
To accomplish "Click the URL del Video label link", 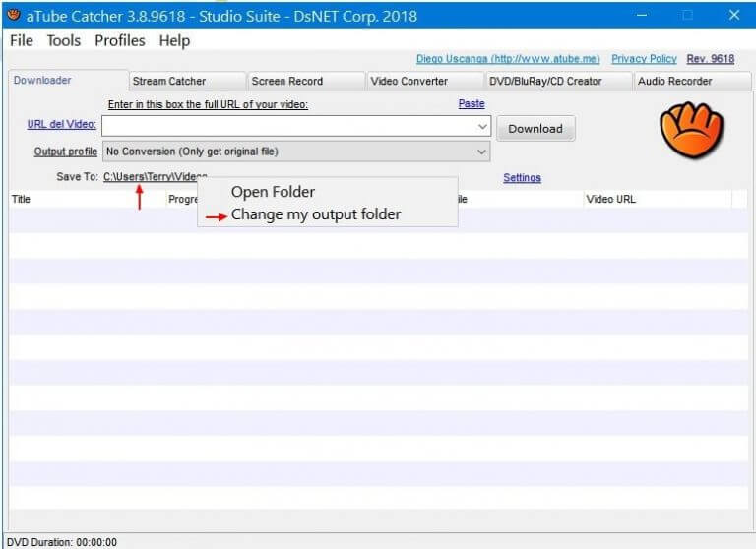I will (62, 124).
